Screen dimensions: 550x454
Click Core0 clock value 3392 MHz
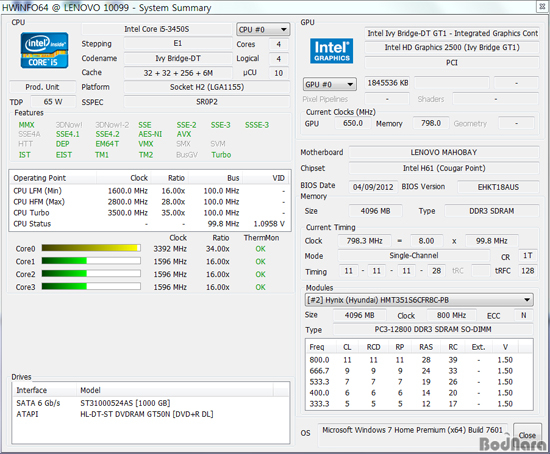point(170,249)
